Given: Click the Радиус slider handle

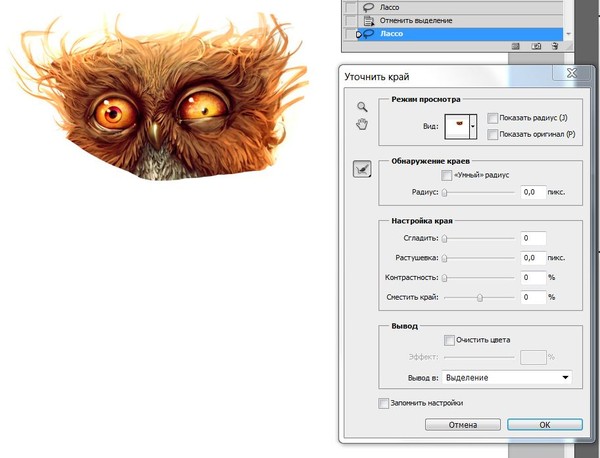Looking at the screenshot, I should pos(444,192).
